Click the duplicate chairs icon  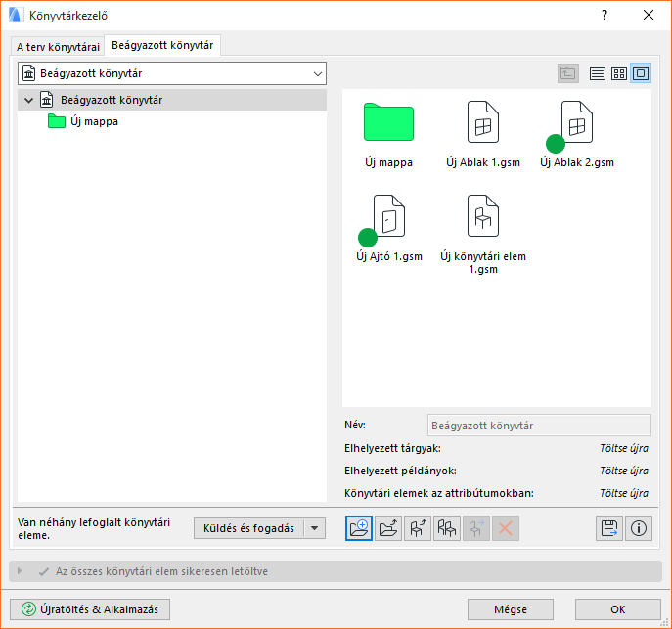447,528
